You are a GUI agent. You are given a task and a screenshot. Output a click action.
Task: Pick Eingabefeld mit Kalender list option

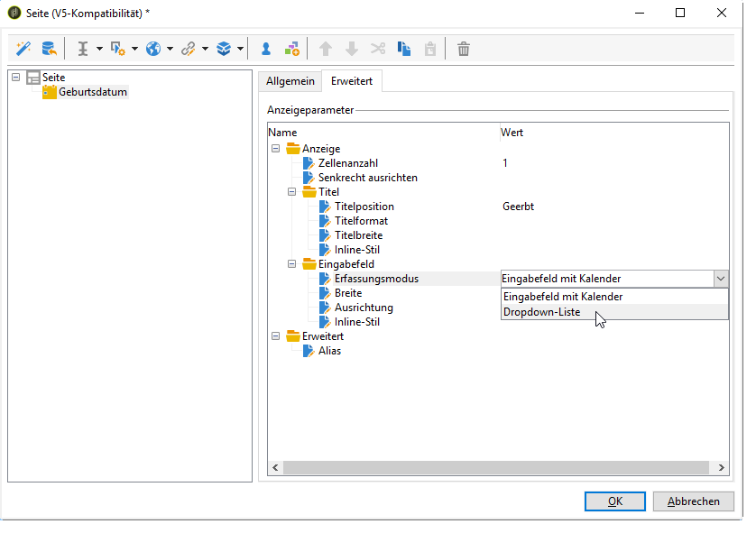pyautogui.click(x=562, y=297)
